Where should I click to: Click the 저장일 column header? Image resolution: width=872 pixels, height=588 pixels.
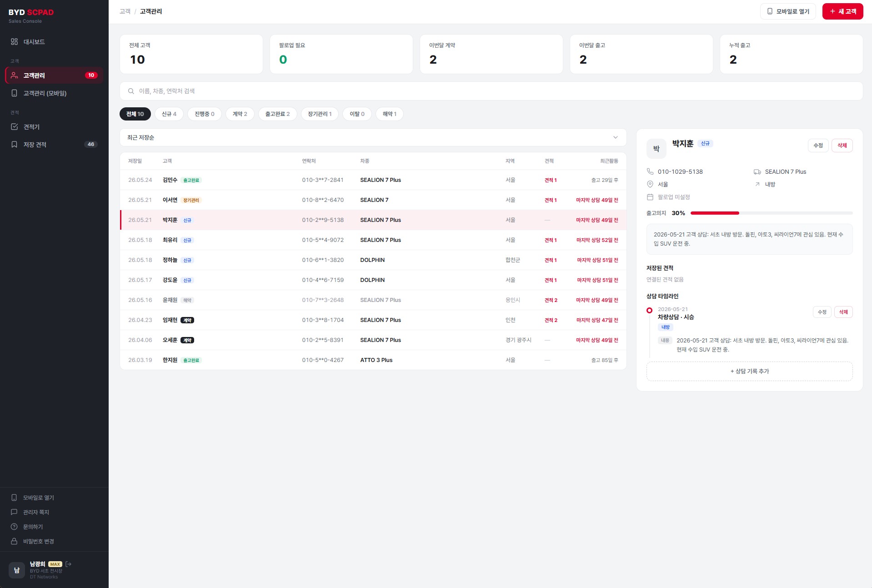pyautogui.click(x=135, y=161)
